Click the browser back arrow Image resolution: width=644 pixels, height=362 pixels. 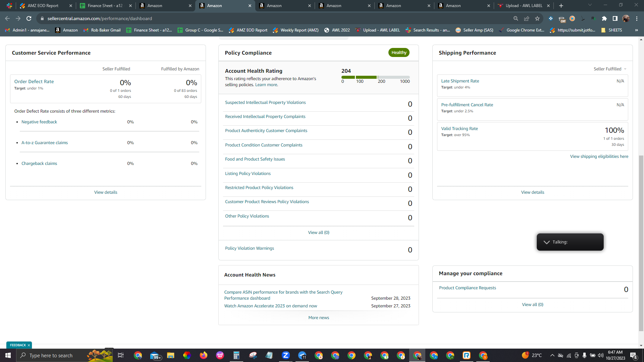[7, 18]
